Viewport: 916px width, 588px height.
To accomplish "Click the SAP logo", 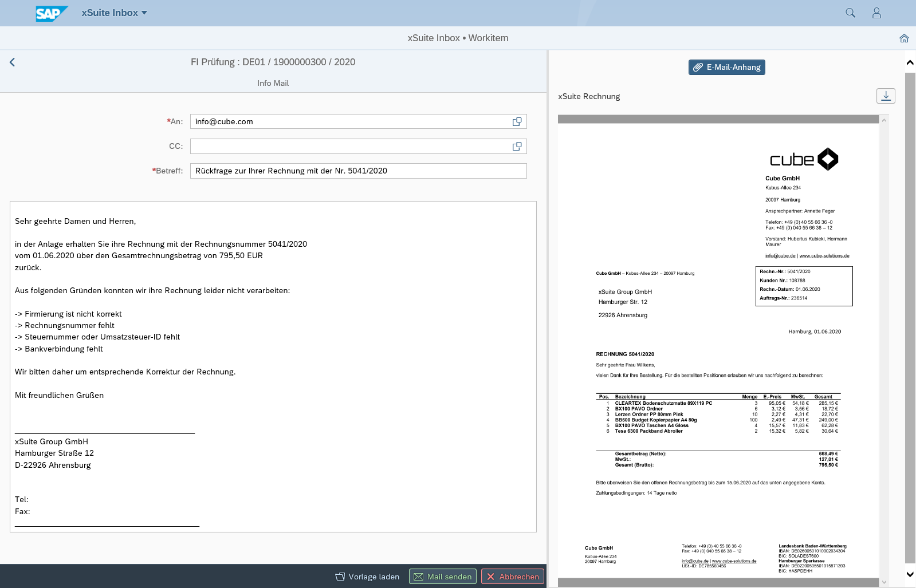I will pos(52,13).
